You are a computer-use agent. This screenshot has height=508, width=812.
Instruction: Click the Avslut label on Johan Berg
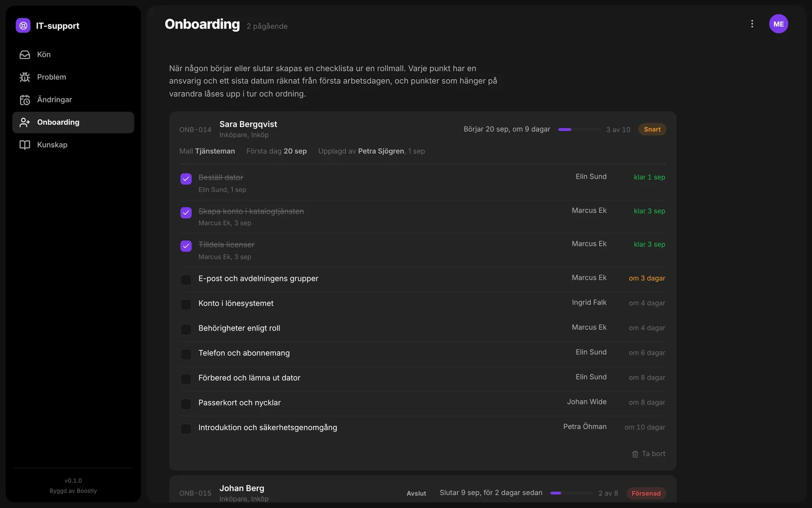417,493
